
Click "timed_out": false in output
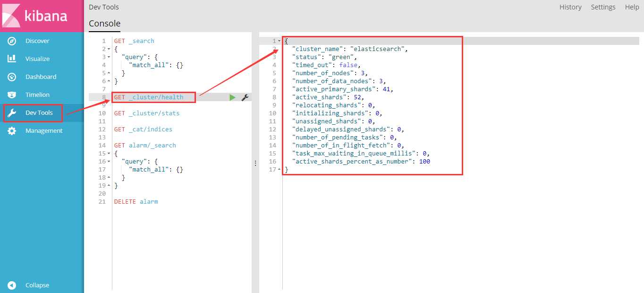click(x=326, y=65)
